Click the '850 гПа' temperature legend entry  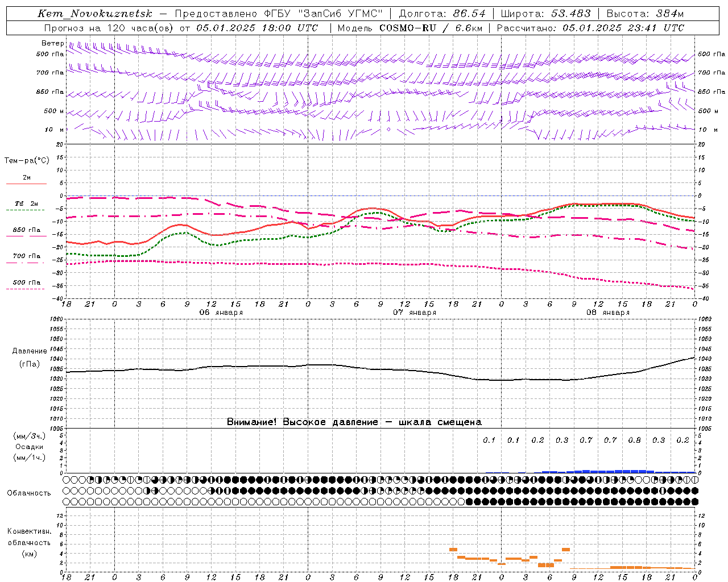tap(26, 230)
